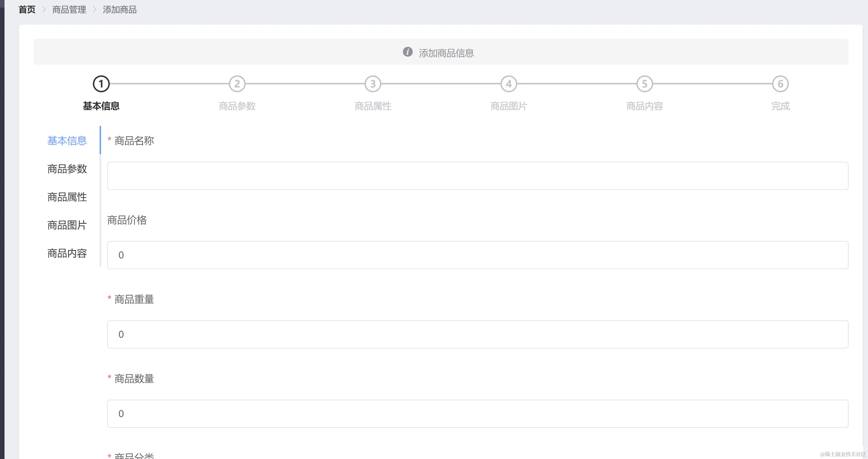
Task: Click step 4 circle icon for 商品图片
Action: tap(508, 84)
